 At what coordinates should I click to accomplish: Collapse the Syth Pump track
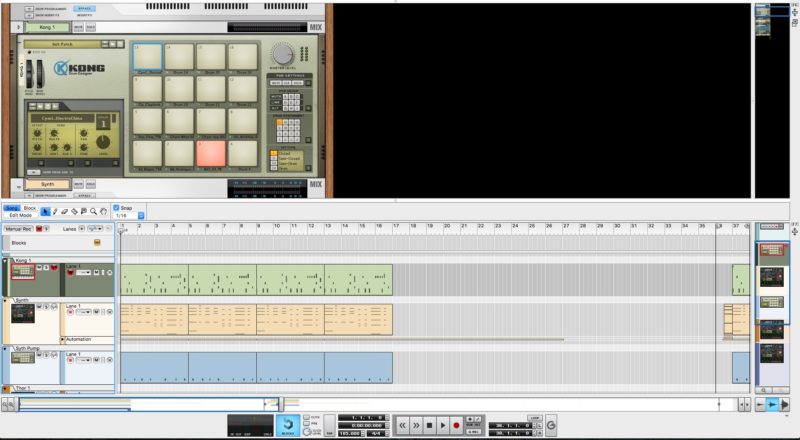point(6,349)
